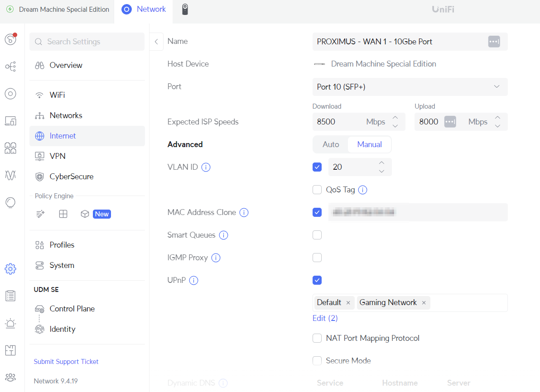Viewport: 540px width, 392px height.
Task: Open the topology icon in left rail
Action: click(x=10, y=67)
